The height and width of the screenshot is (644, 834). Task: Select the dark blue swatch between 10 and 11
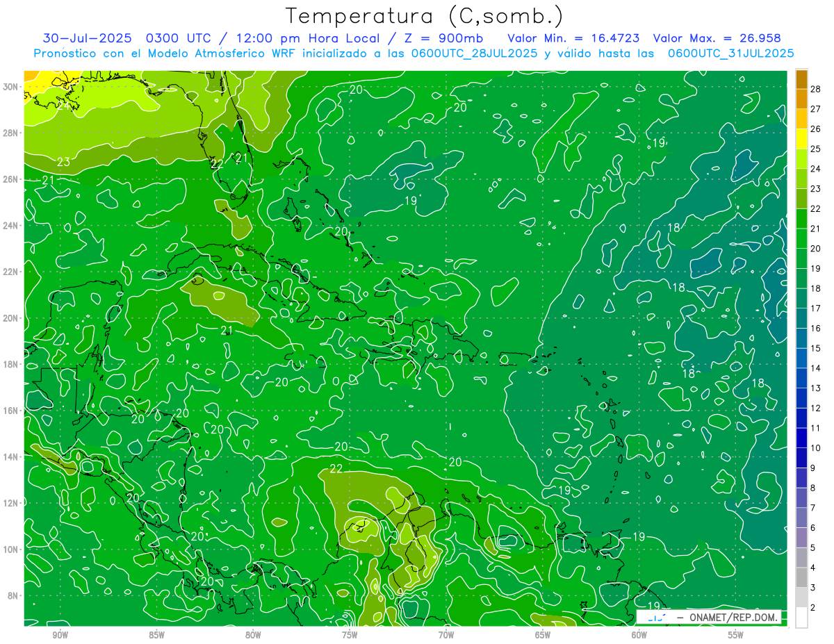801,438
